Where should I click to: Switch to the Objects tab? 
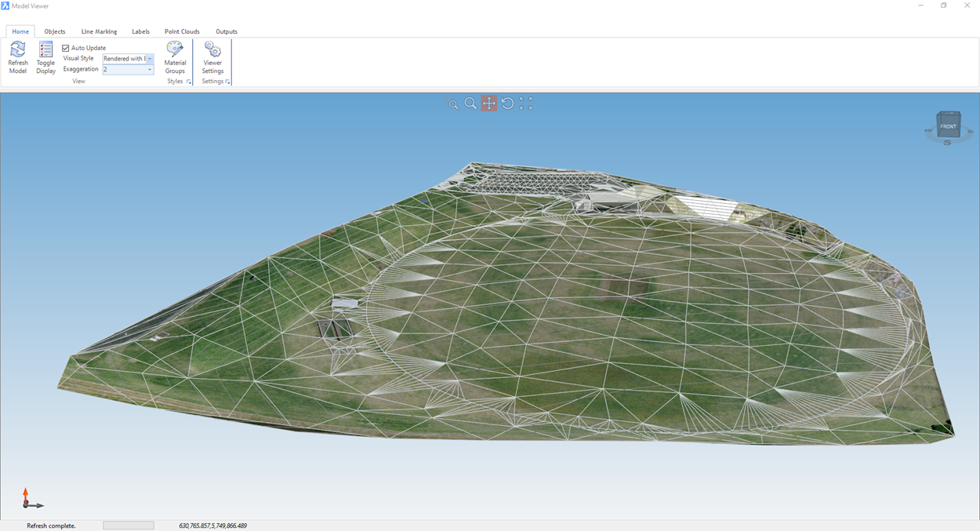55,31
